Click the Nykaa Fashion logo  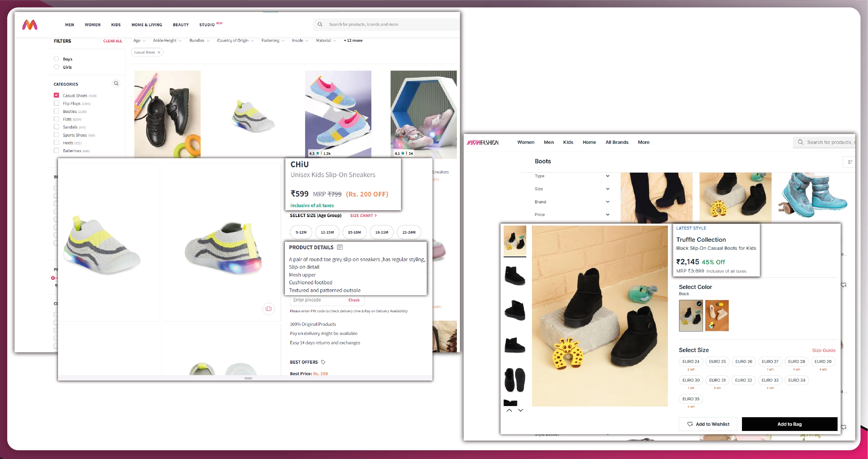[x=483, y=142]
